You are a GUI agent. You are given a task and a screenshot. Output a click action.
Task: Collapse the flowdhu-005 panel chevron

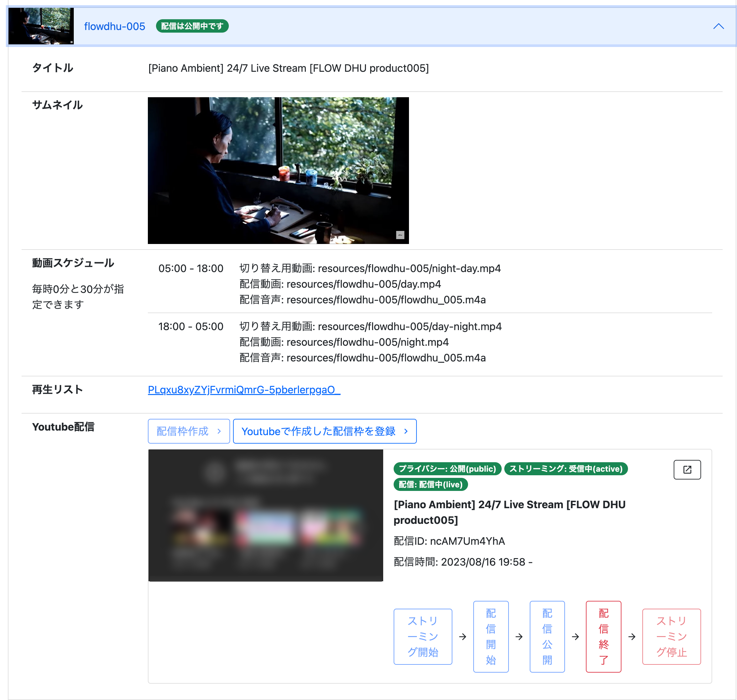tap(718, 26)
